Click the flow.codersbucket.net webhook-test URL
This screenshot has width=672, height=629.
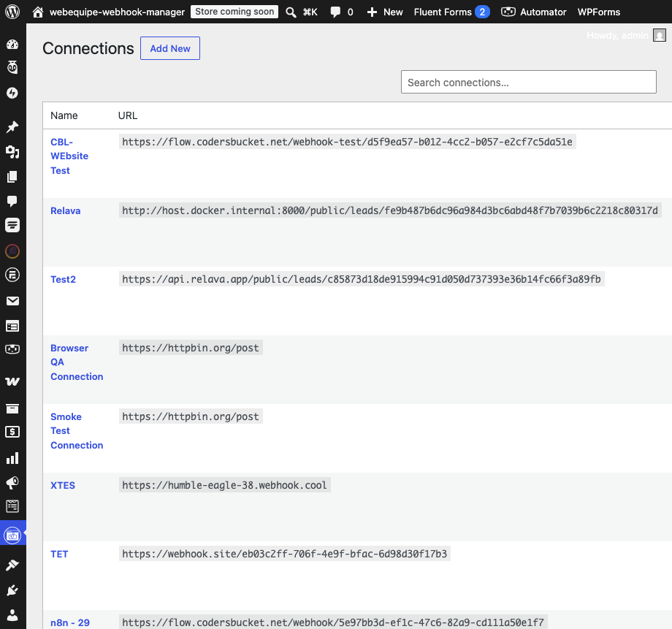point(347,142)
